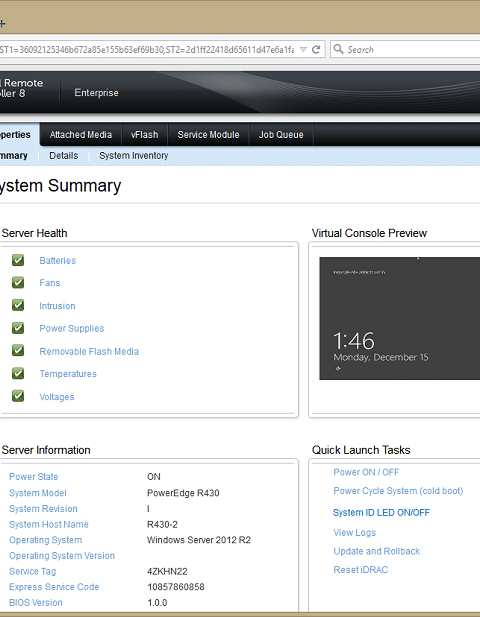Click the Operating System Version label
Image resolution: width=480 pixels, height=617 pixels.
[x=62, y=556]
